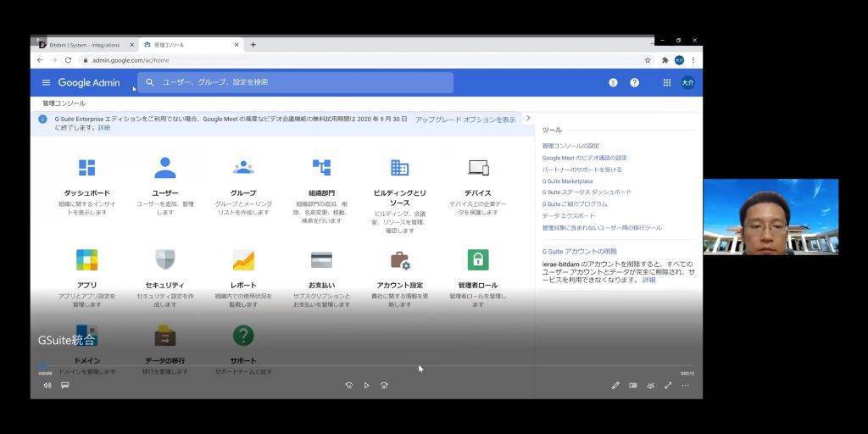
Task: Open 管理対象に含まれないユーザー用の移行ツール link
Action: pos(602,227)
